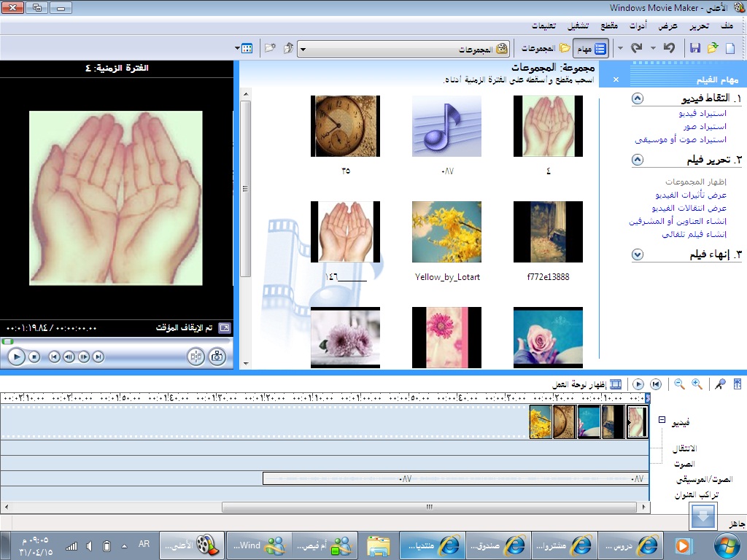Zoom out on the timeline

679,384
